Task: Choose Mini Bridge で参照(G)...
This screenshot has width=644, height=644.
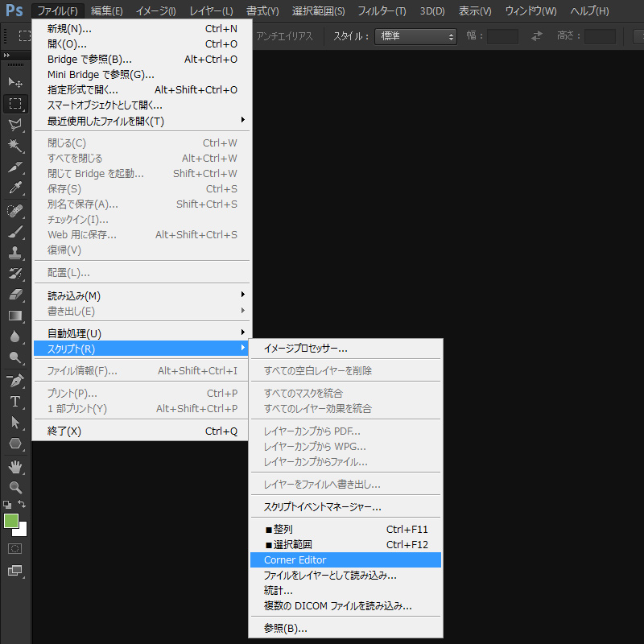Action: [x=142, y=74]
